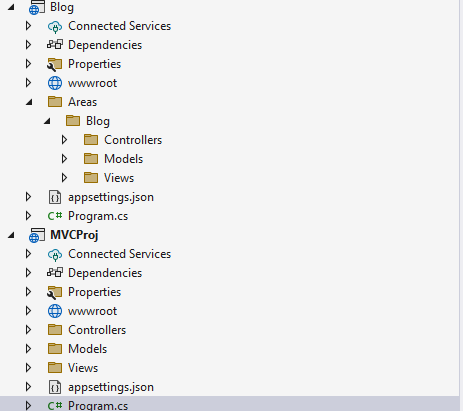Click Models folder icon inside Areas/Blog

[91, 159]
